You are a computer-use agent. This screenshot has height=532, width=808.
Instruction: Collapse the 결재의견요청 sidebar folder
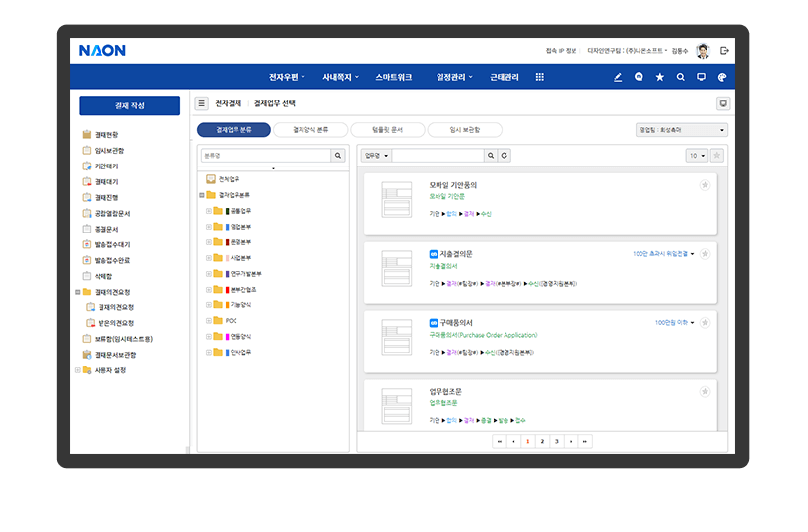click(77, 292)
